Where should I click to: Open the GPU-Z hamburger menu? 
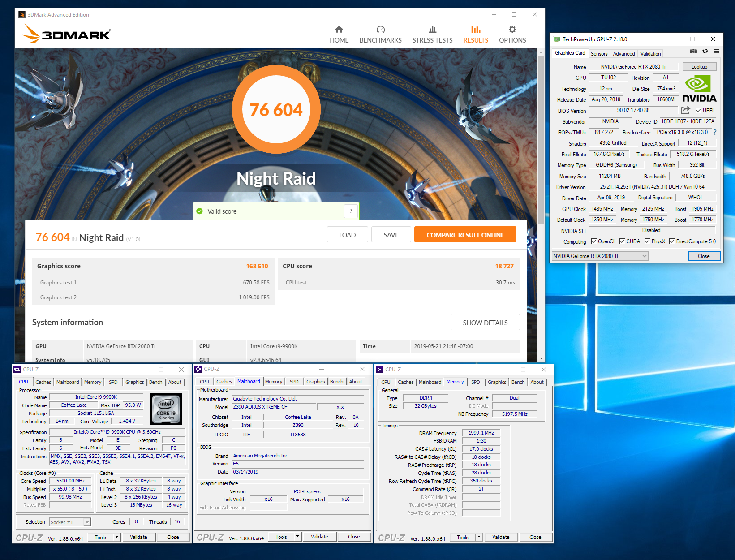[x=716, y=52]
